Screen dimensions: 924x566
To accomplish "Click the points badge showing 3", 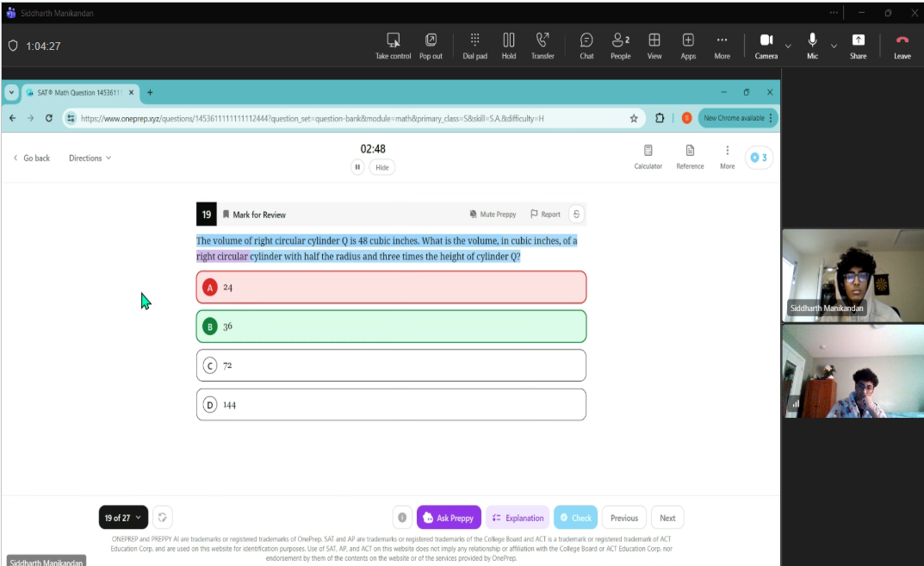I will 759,158.
